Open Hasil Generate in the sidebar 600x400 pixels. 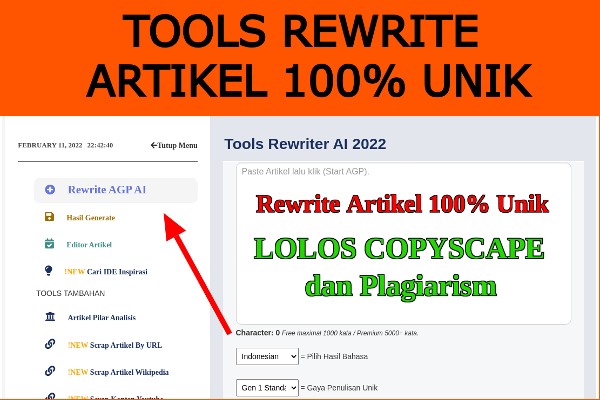pyautogui.click(x=91, y=217)
